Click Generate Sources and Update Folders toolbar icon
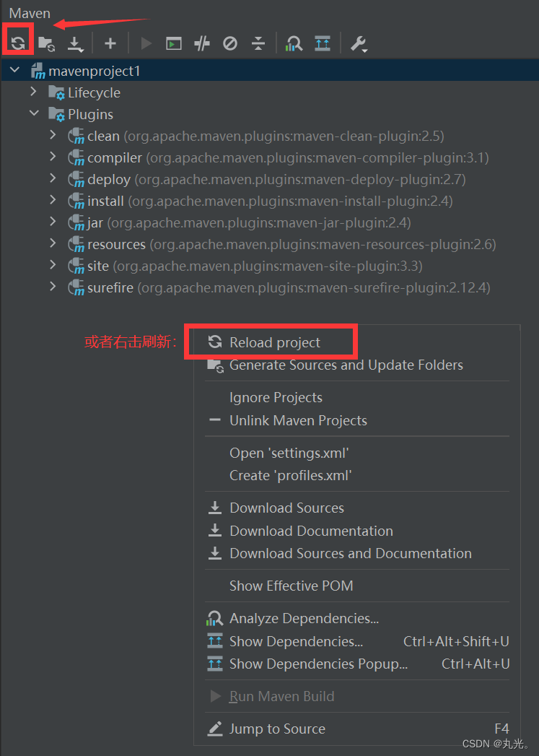Image resolution: width=539 pixels, height=756 pixels. (x=47, y=44)
